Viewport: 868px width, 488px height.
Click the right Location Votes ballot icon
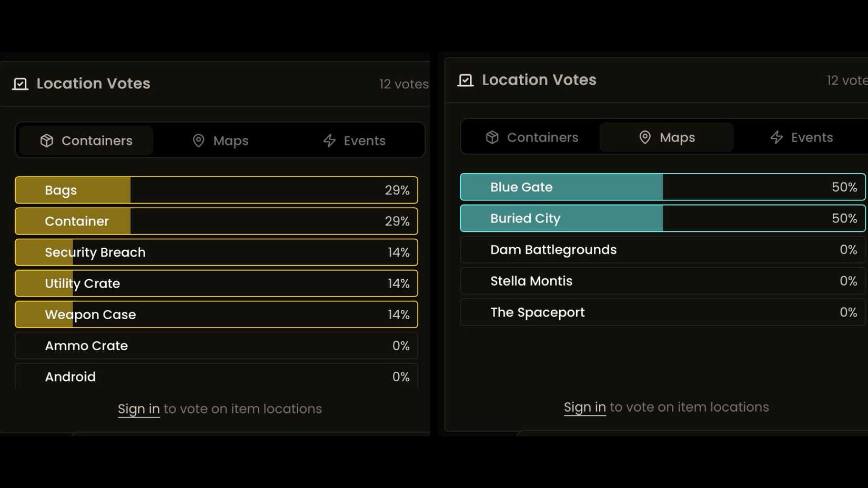tap(466, 80)
